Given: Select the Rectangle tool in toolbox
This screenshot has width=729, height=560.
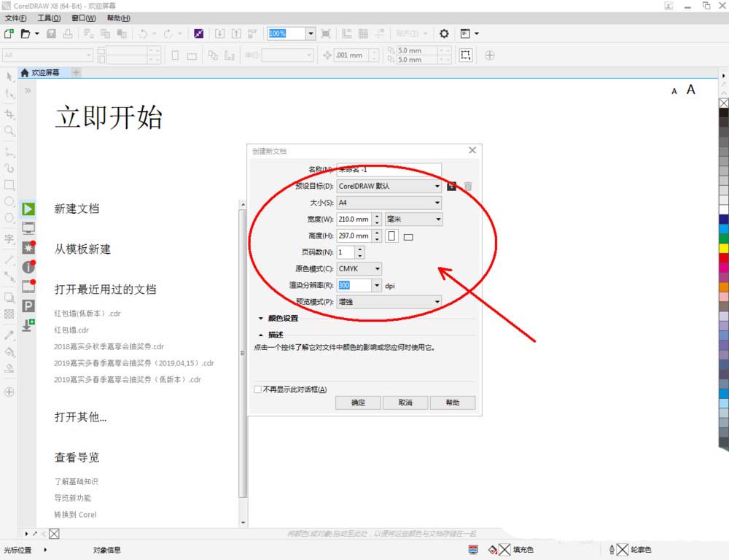Looking at the screenshot, I should click(x=9, y=184).
